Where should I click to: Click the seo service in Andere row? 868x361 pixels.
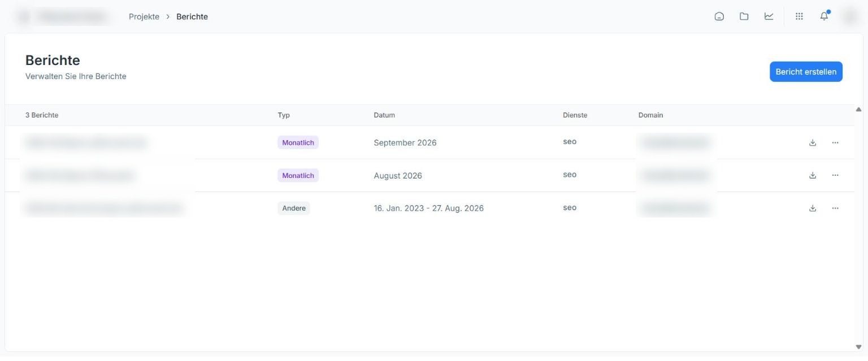tap(570, 207)
